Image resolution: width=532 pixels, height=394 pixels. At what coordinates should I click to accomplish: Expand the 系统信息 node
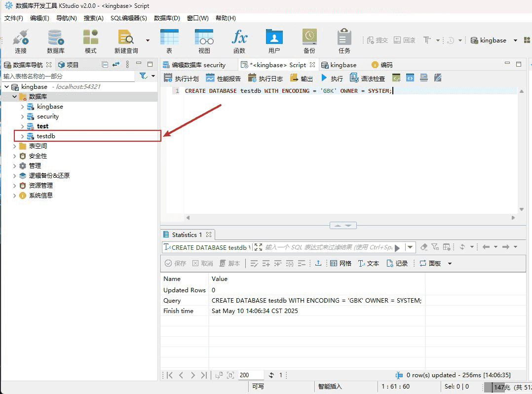pos(14,196)
